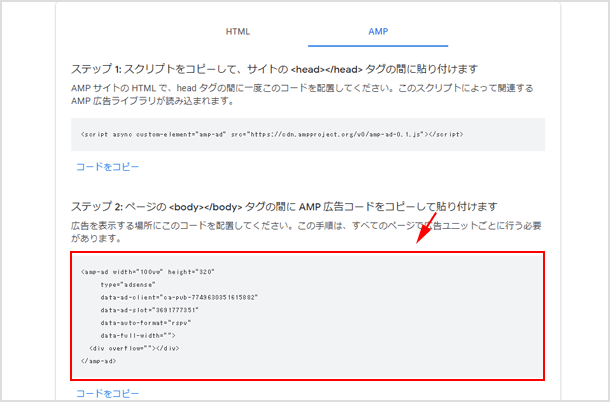Click the step 1 heading about head tags

(274, 69)
